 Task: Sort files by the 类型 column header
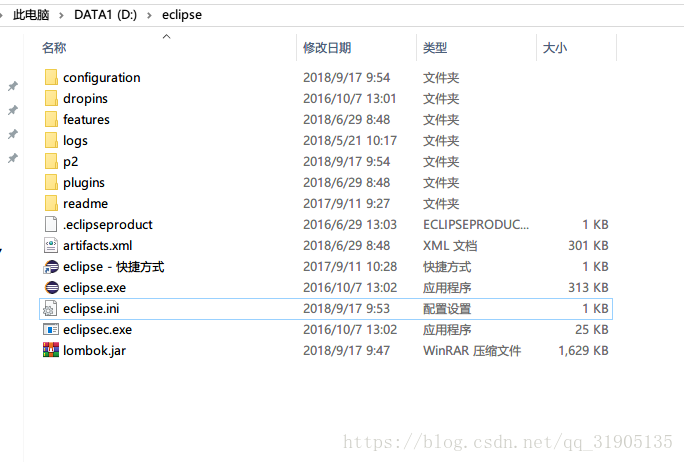coord(435,48)
